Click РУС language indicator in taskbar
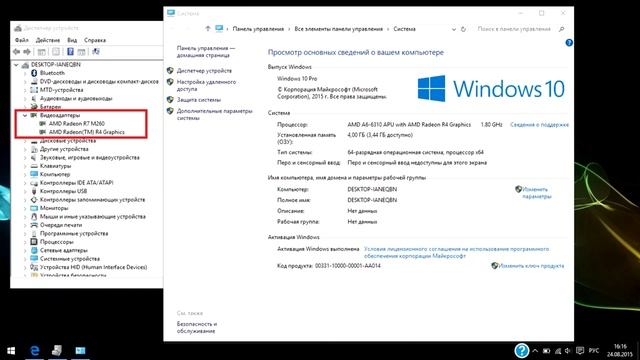The height and width of the screenshot is (360, 640). tap(594, 351)
